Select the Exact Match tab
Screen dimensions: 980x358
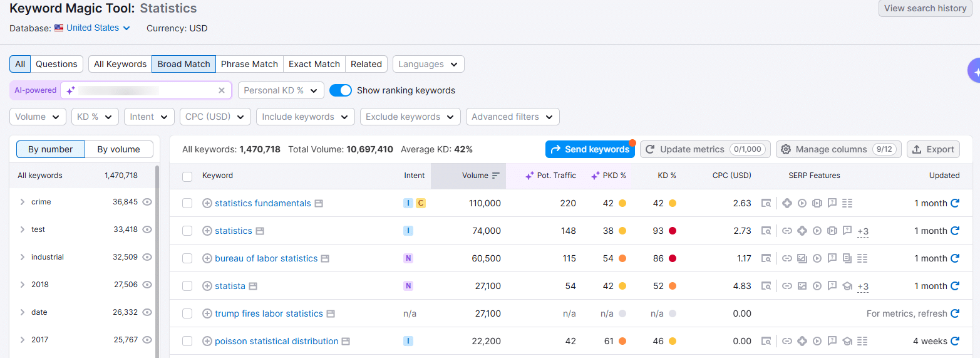tap(314, 64)
